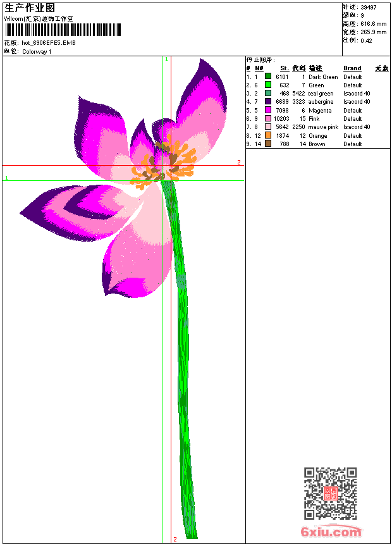392x544 pixels.
Task: Pick the mauve pink swatch
Action: click(x=268, y=127)
